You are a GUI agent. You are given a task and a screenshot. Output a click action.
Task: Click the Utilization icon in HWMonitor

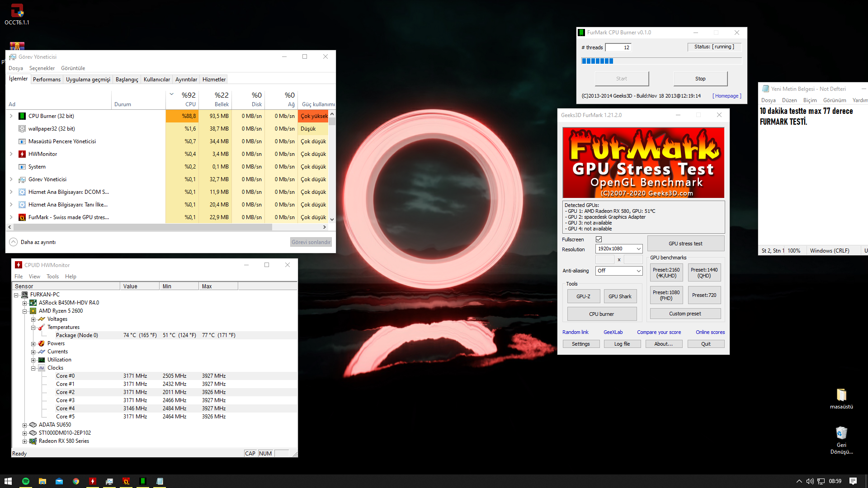[x=42, y=360]
